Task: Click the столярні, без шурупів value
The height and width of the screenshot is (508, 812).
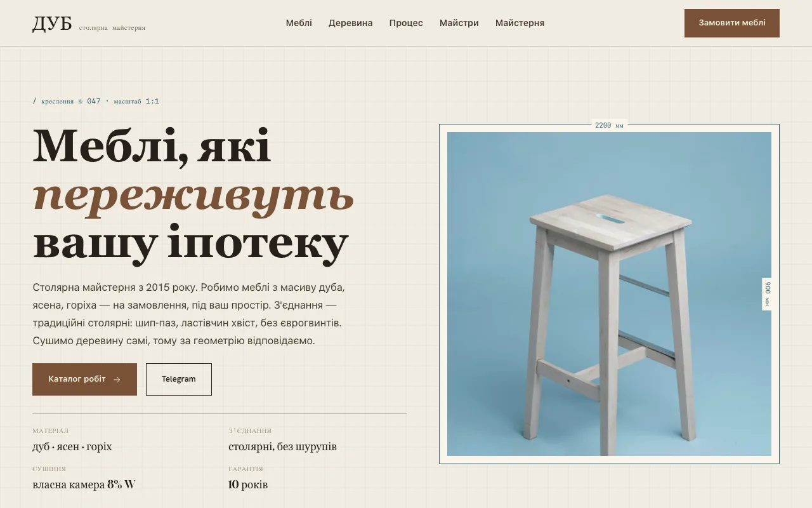Action: click(x=282, y=446)
